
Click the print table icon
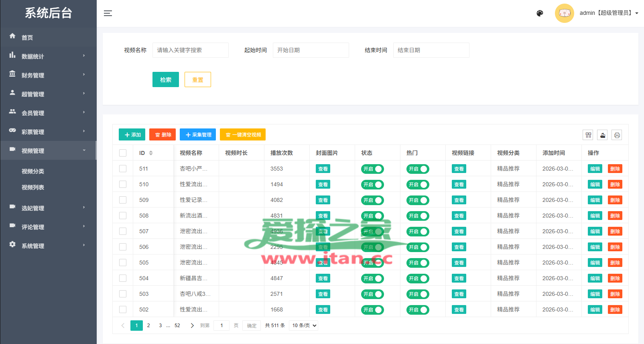pos(617,135)
